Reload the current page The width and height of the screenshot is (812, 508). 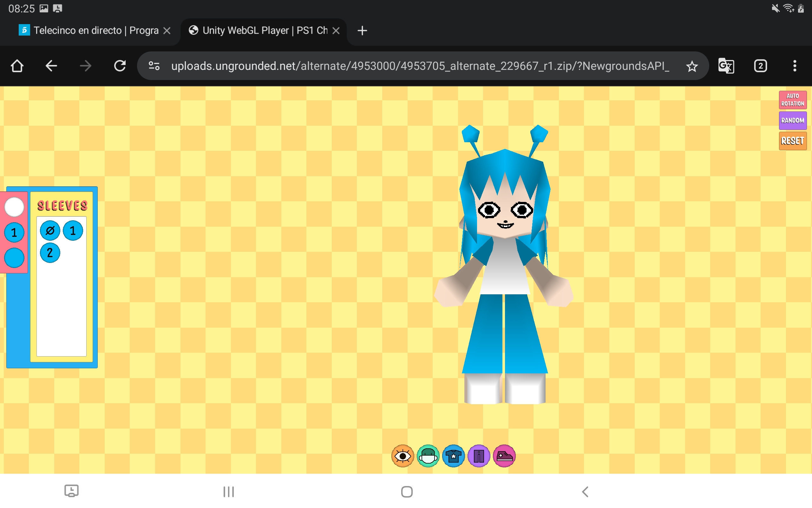pyautogui.click(x=120, y=66)
